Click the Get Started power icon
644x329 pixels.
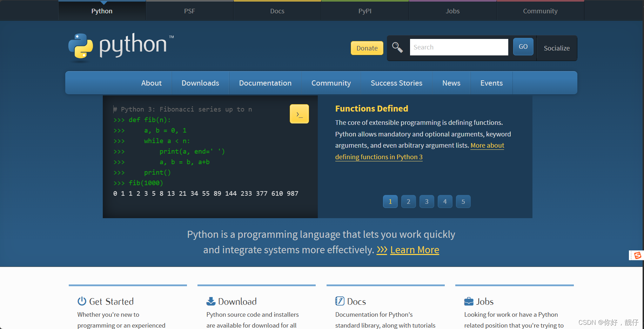pyautogui.click(x=82, y=301)
